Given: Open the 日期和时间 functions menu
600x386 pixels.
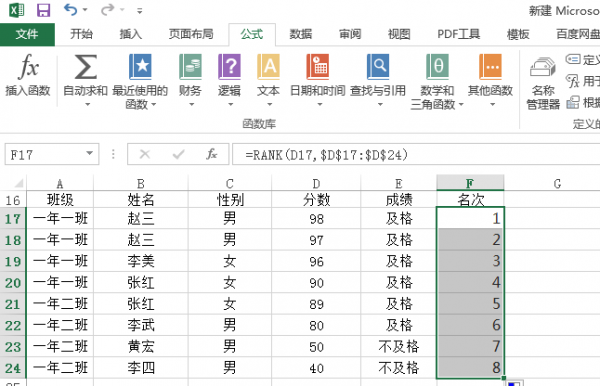Looking at the screenshot, I should tap(318, 80).
